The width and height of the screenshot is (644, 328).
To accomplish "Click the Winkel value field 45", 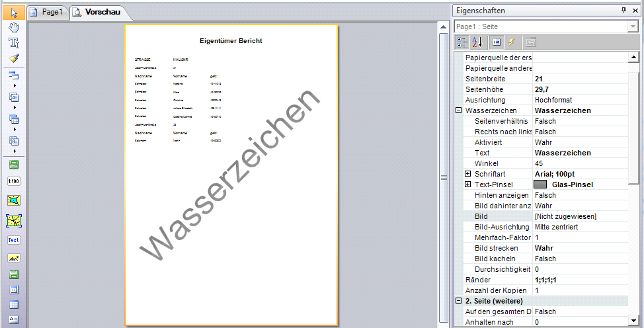I will (x=579, y=163).
